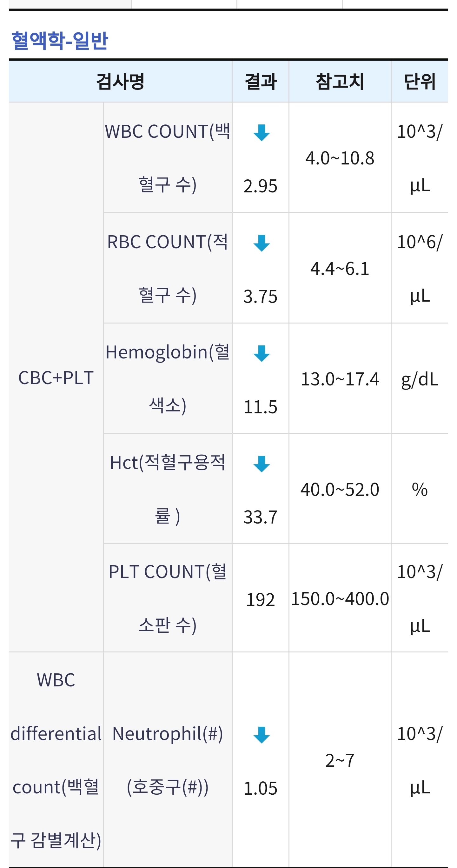Tap the down arrow above Neutrophil 1.05
The height and width of the screenshot is (868, 457).
point(261,735)
